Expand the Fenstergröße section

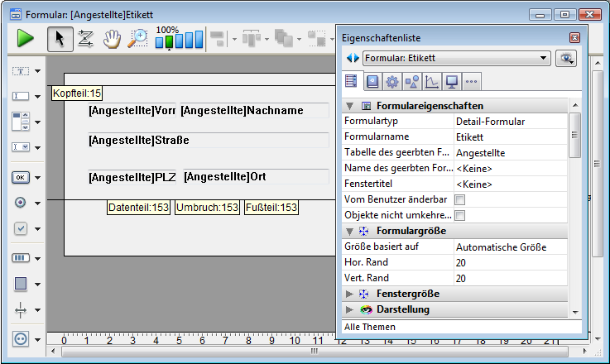point(348,294)
